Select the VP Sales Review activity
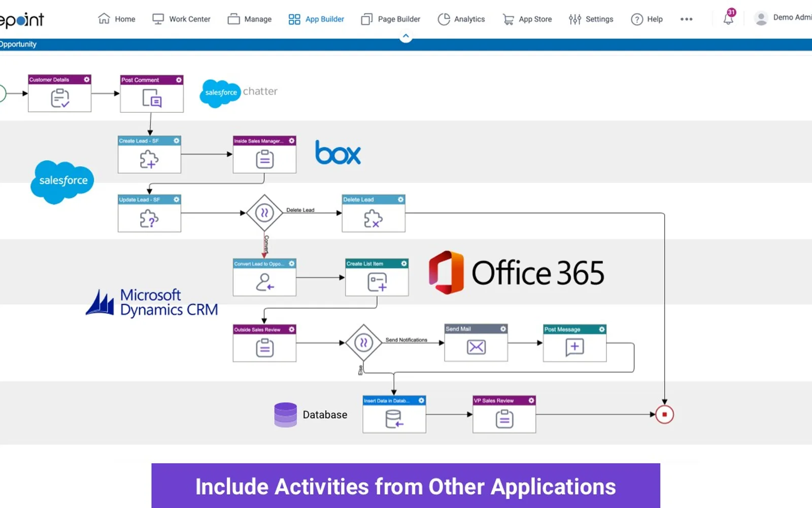812x508 pixels. (504, 415)
